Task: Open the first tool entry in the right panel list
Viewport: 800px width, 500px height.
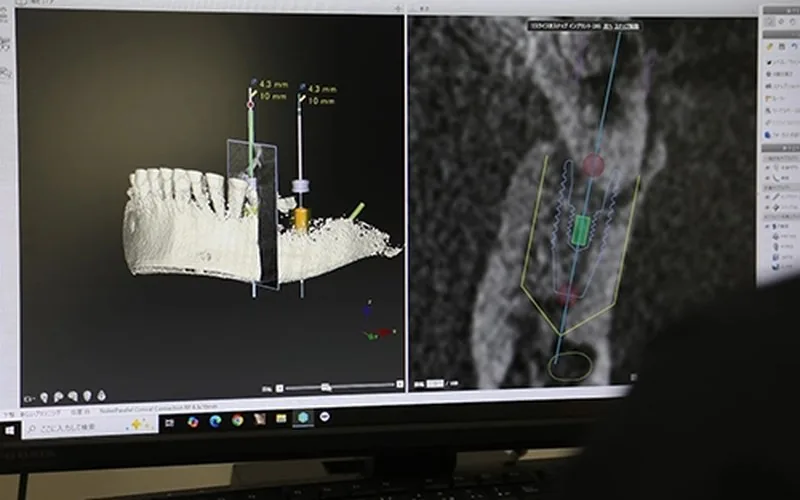Action: pyautogui.click(x=783, y=62)
